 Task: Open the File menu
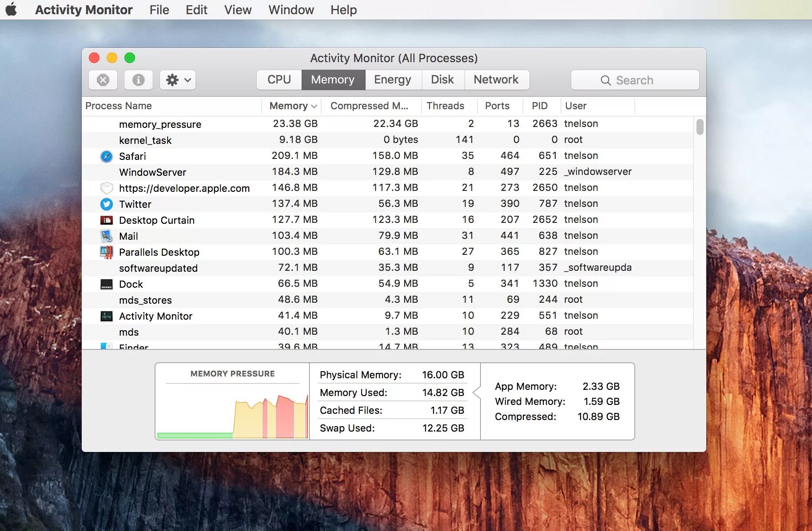click(159, 10)
